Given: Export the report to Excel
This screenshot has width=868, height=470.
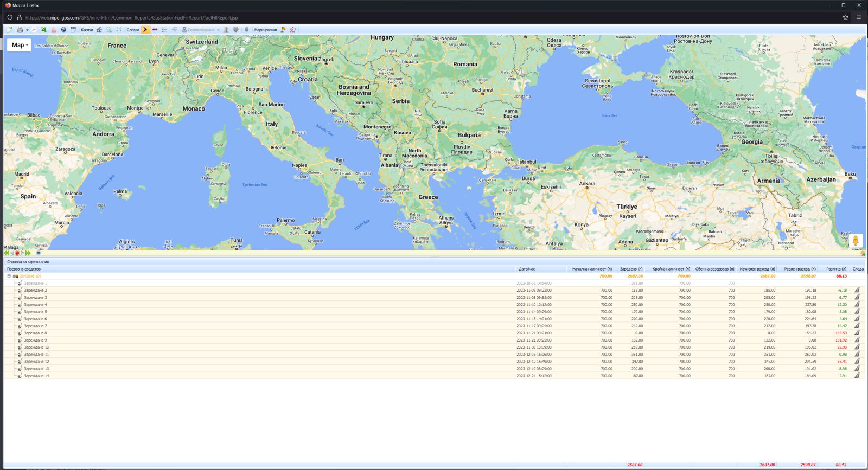Looking at the screenshot, I should coord(44,30).
